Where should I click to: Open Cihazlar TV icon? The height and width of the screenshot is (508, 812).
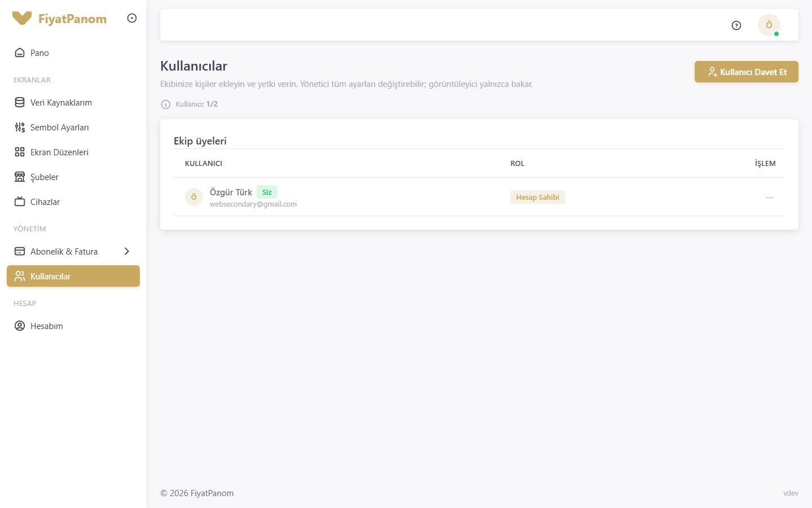point(20,202)
